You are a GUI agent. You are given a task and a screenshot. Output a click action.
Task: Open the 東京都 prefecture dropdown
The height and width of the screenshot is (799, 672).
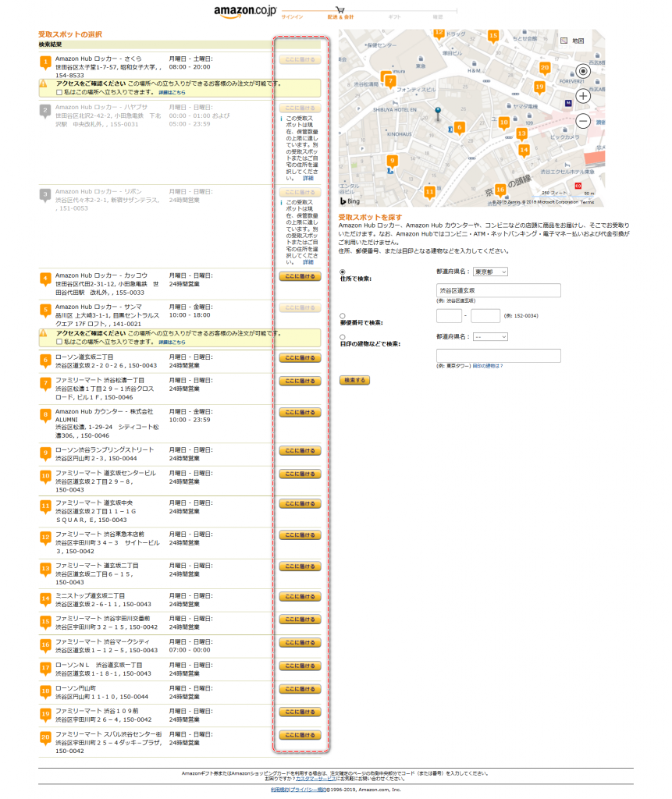[x=490, y=272]
